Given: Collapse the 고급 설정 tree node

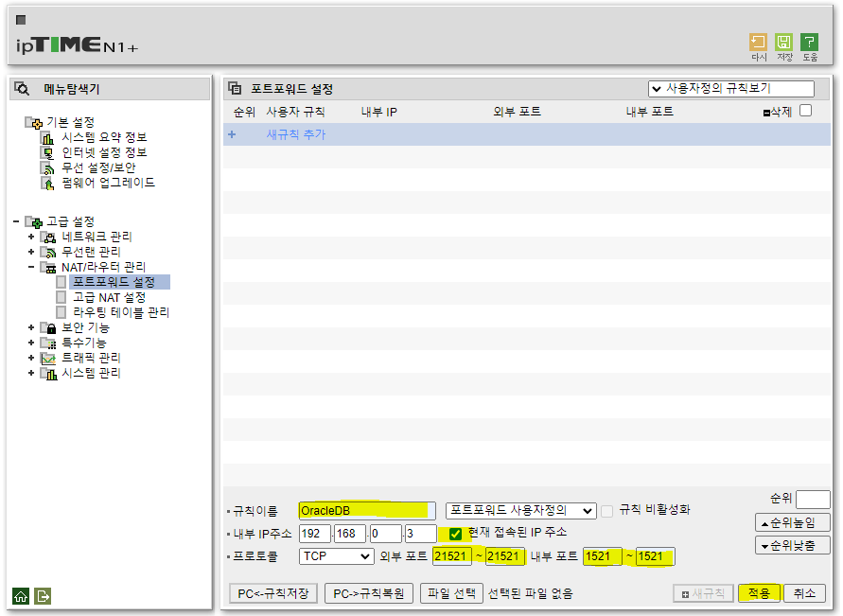Looking at the screenshot, I should coord(16,221).
